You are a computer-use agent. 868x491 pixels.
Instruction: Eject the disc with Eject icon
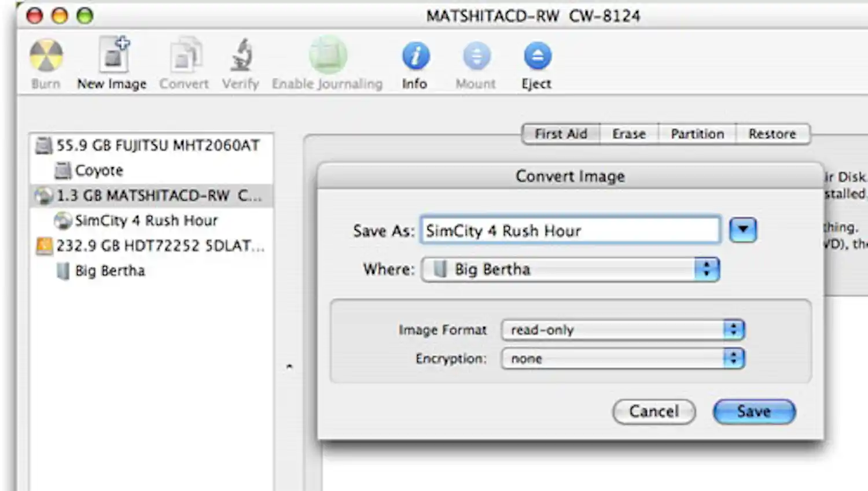538,56
